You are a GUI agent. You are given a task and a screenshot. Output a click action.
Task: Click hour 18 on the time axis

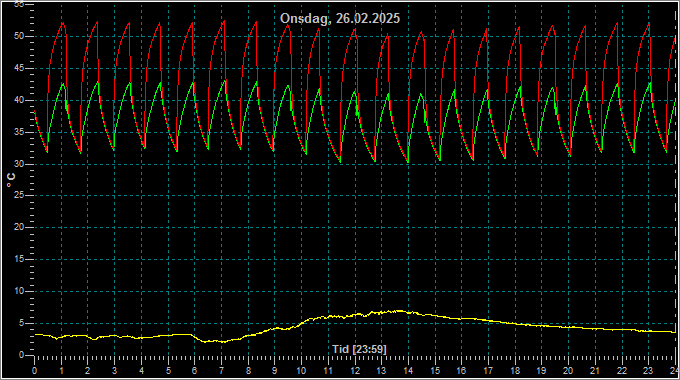515,371
